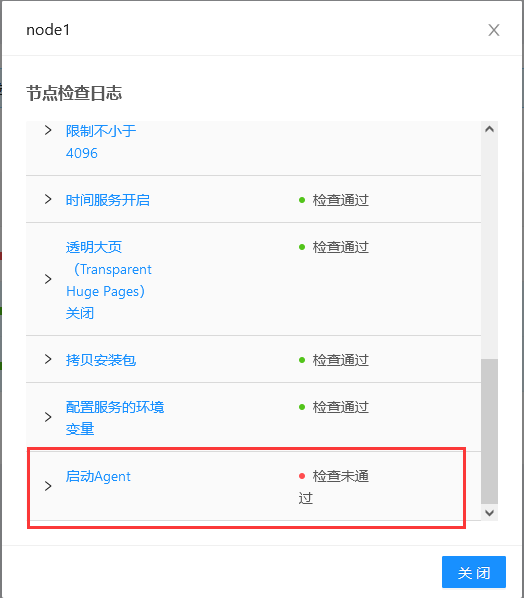Expand the 启动Agent failed check row

coord(48,486)
